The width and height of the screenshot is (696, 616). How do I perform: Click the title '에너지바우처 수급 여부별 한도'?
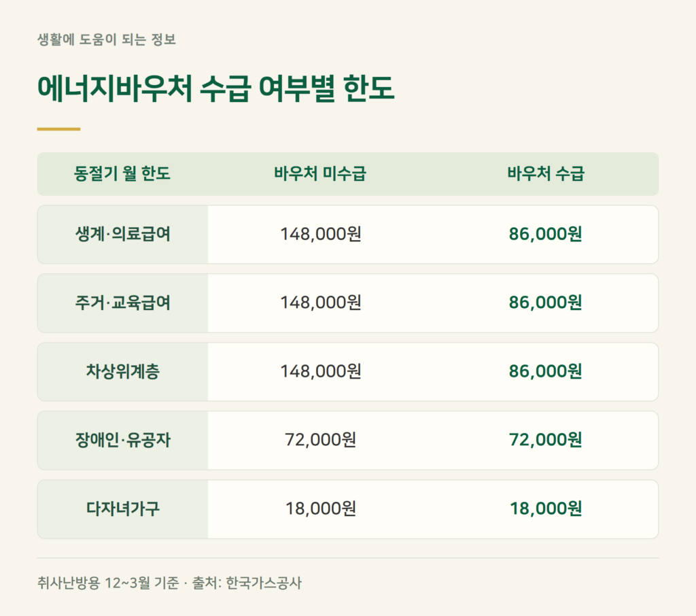pos(215,88)
